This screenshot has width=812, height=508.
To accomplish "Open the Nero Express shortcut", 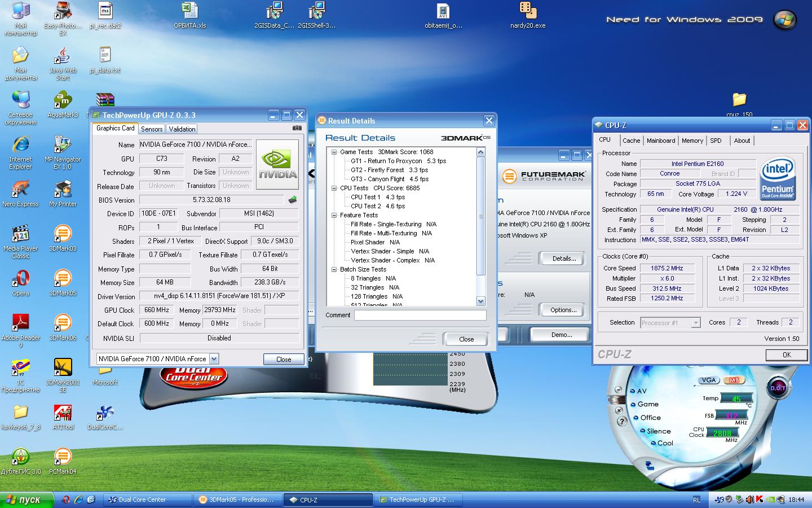I will pyautogui.click(x=20, y=193).
